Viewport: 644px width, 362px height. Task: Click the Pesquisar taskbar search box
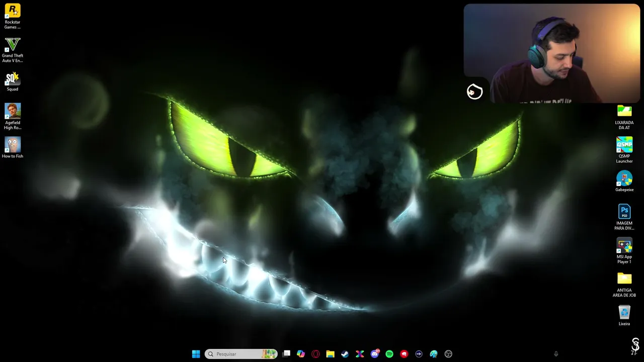pos(241,354)
